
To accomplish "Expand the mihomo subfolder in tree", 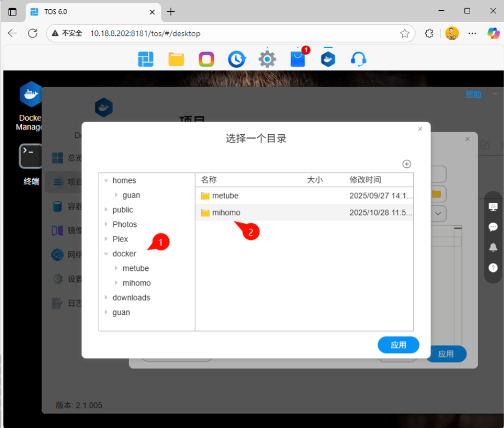I will point(116,283).
